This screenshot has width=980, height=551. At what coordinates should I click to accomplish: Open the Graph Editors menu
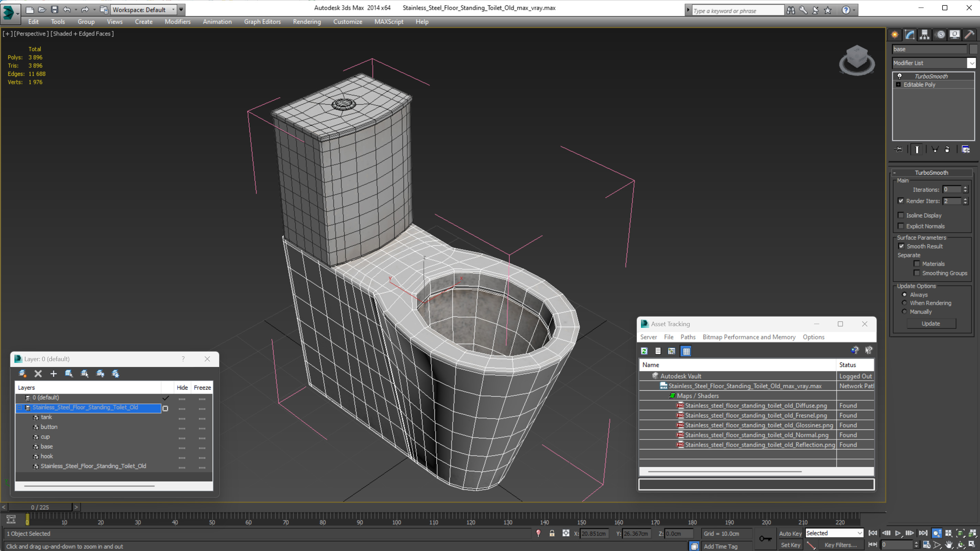[262, 22]
